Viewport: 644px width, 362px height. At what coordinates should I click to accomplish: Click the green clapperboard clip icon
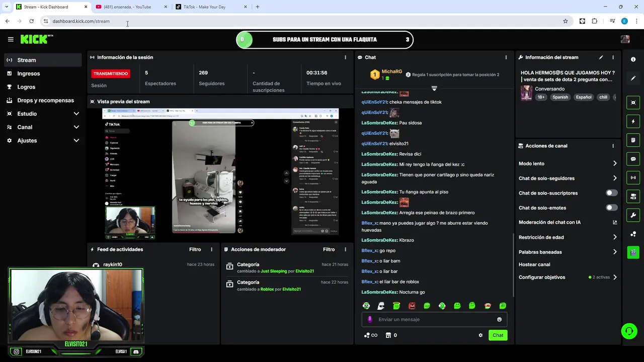click(633, 252)
